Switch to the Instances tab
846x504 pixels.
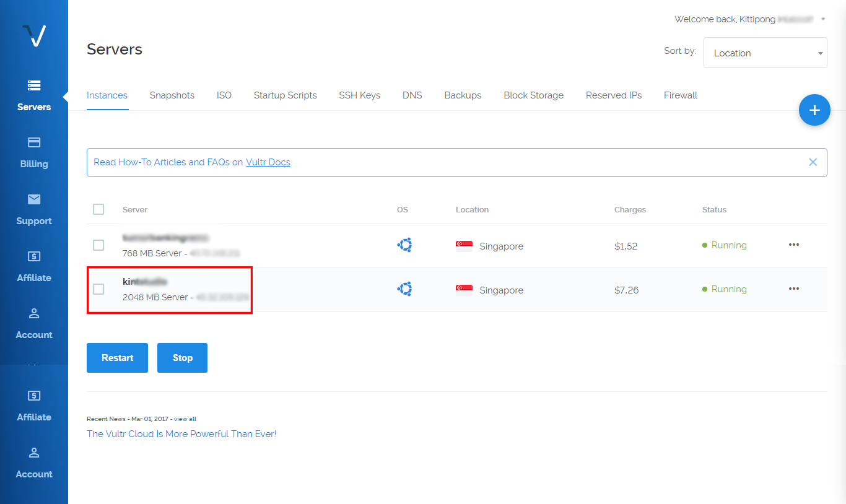click(107, 95)
